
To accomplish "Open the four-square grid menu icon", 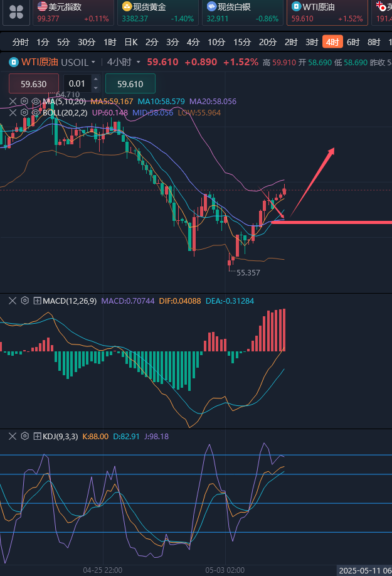I will (16, 12).
